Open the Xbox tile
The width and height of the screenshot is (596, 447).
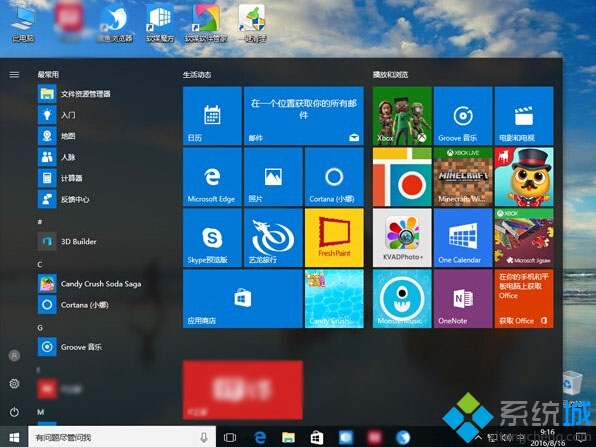coord(402,116)
